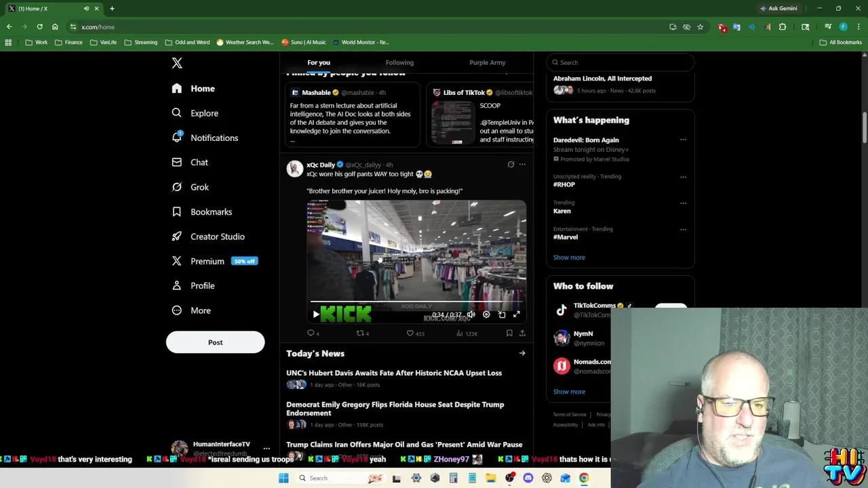Open Premium 50% off offer
The image size is (868, 488).
[214, 261]
